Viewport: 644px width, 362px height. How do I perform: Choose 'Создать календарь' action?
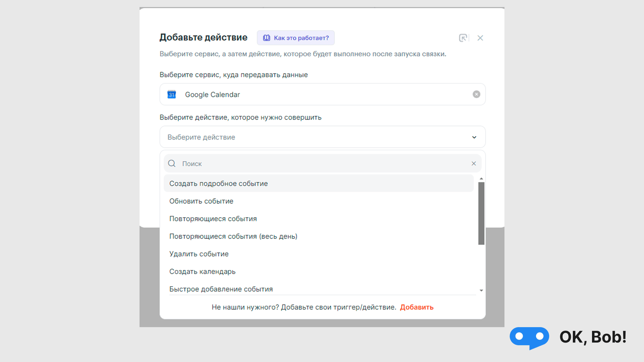click(x=202, y=271)
